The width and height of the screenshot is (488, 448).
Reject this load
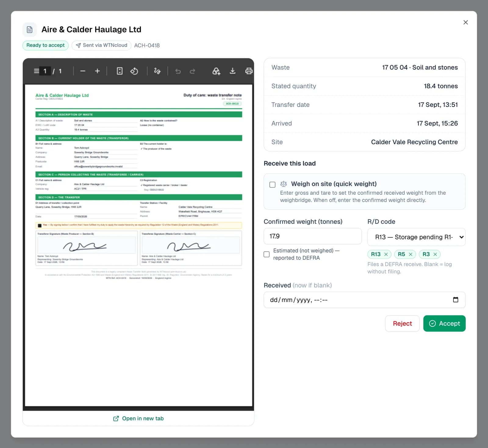click(x=402, y=323)
